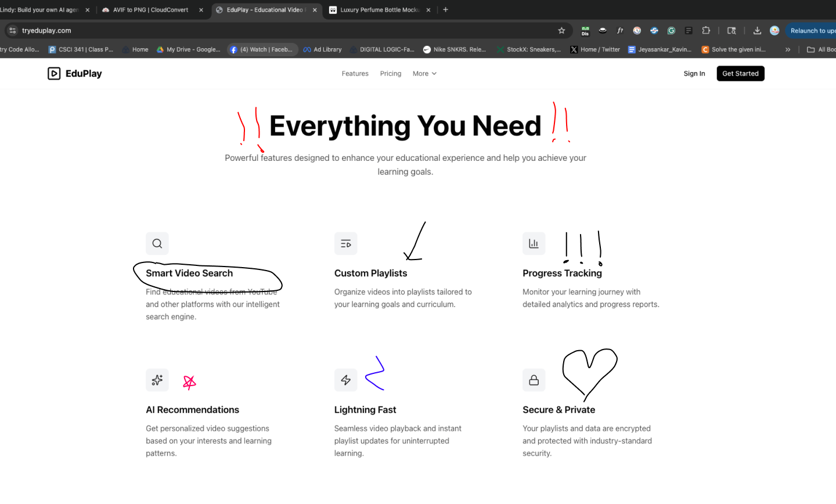Bookmark this page with the star icon

(561, 30)
